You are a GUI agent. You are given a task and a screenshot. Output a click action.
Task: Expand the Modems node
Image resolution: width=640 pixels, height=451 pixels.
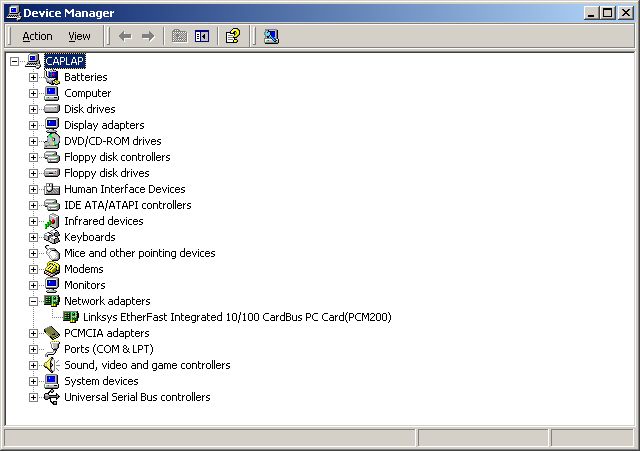pos(33,269)
